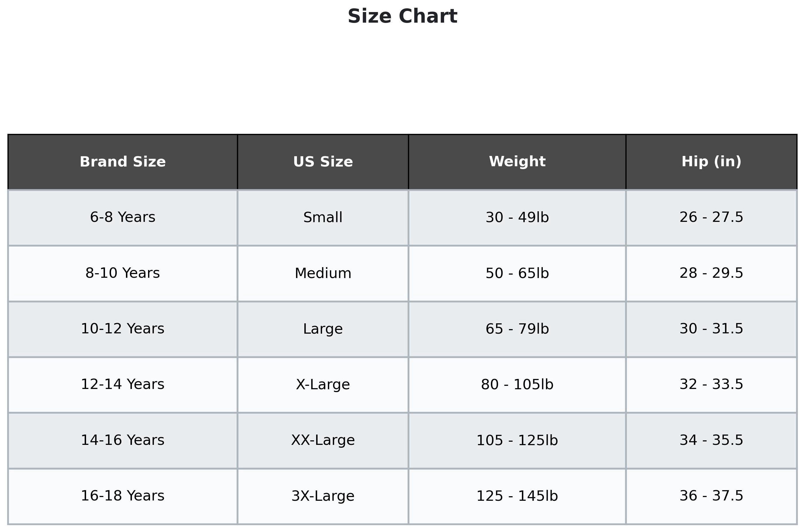Click the 12-14 Years cell

click(x=122, y=384)
